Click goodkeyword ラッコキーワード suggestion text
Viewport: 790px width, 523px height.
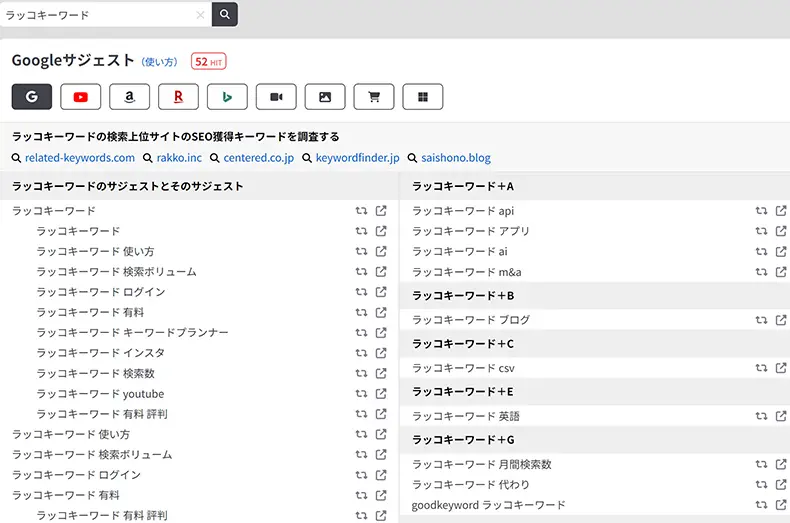click(488, 504)
